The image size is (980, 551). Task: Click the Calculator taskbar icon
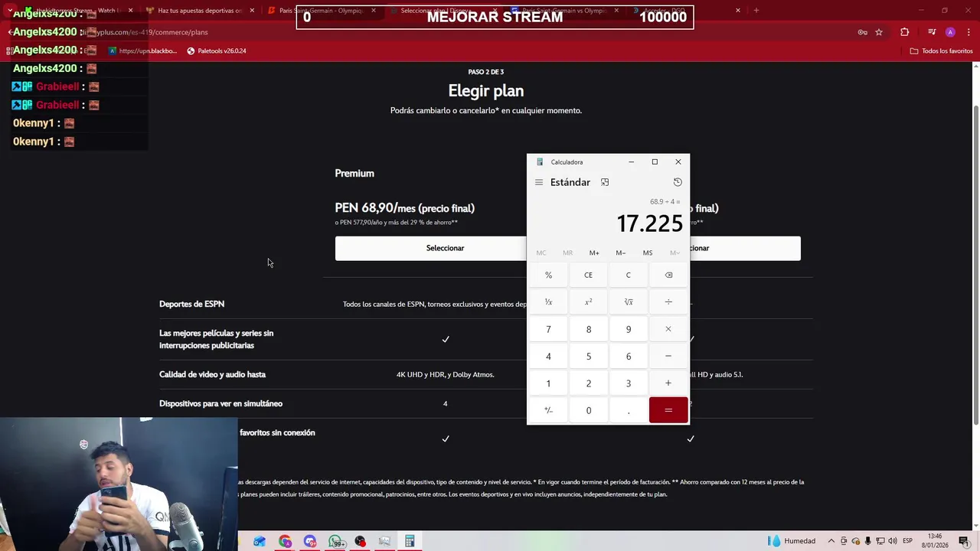tap(410, 541)
